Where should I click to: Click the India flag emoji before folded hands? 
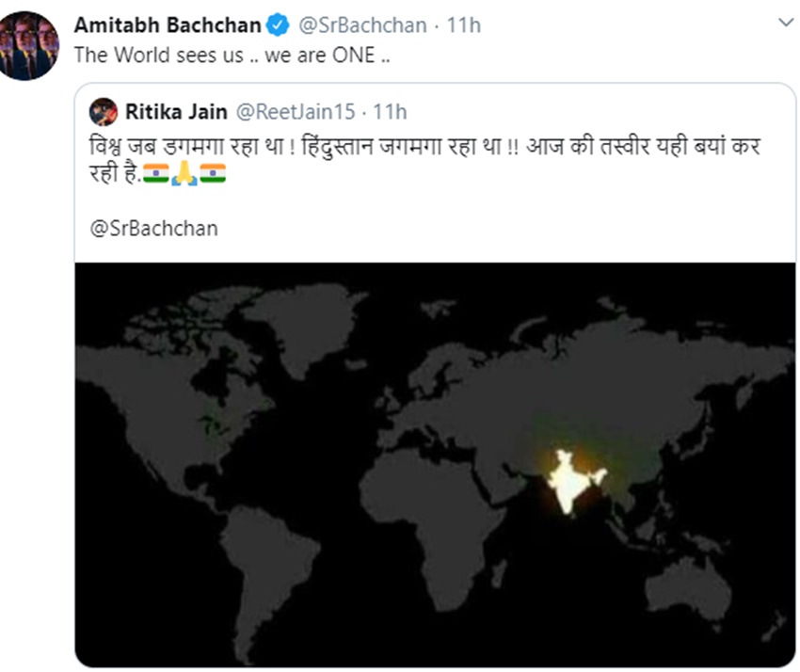tap(156, 174)
